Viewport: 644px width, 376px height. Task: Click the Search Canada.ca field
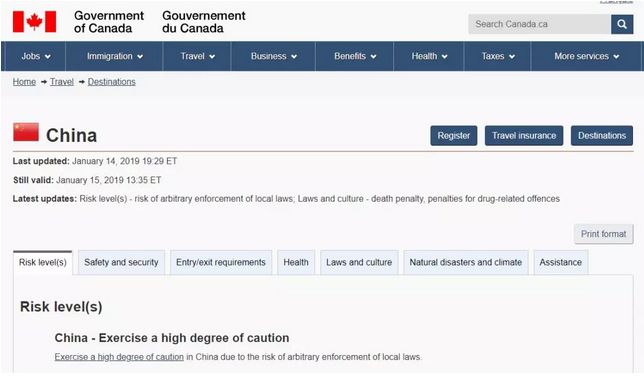[539, 24]
